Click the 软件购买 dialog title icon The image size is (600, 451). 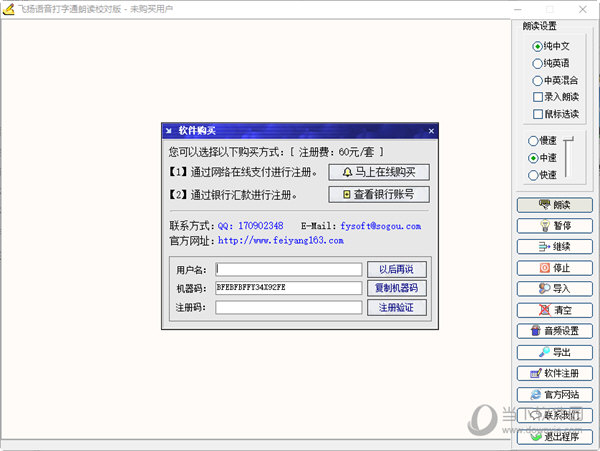pyautogui.click(x=169, y=131)
